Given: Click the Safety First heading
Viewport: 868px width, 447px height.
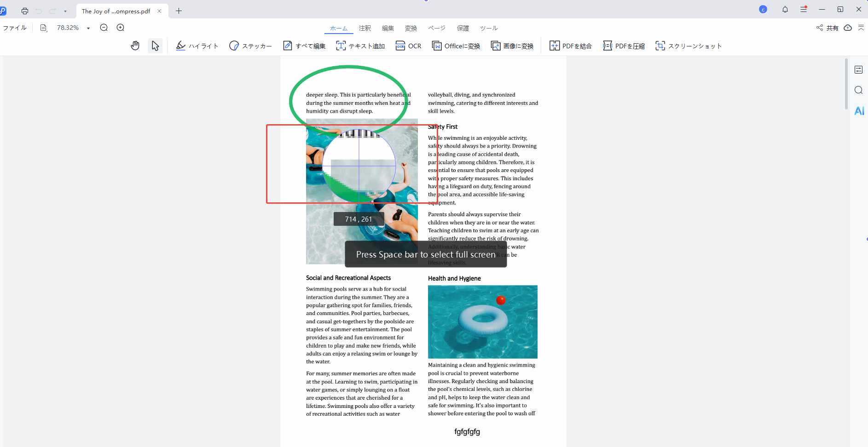Looking at the screenshot, I should pos(443,126).
